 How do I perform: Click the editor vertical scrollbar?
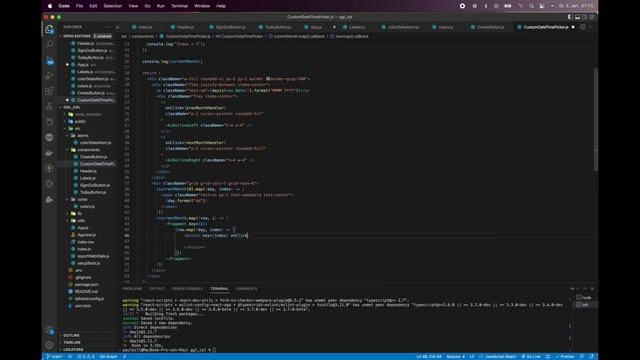596,120
